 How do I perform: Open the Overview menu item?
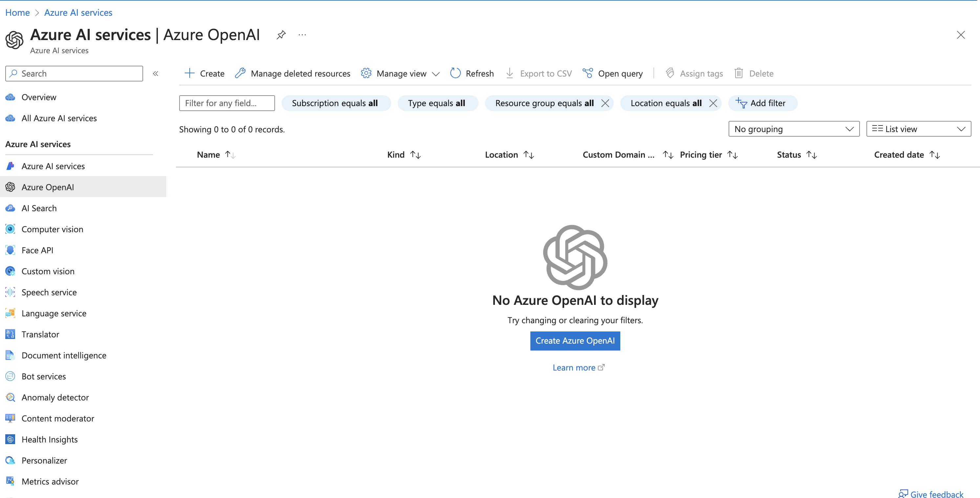(39, 97)
